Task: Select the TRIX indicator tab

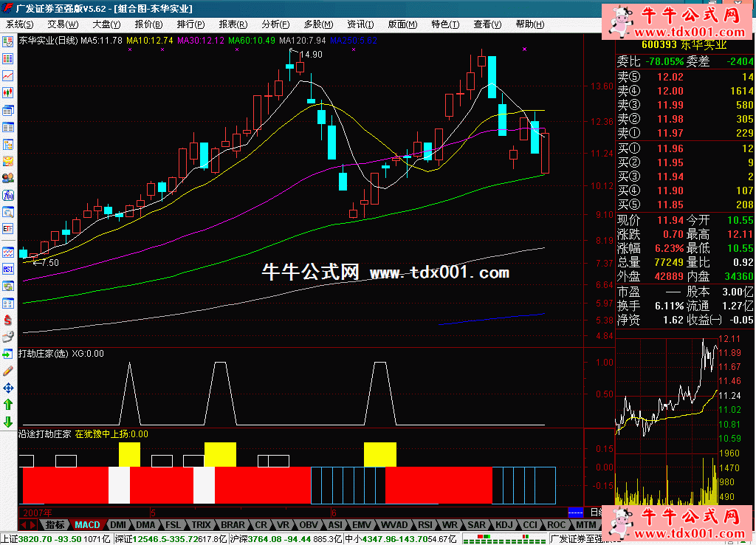Action: coord(201,525)
